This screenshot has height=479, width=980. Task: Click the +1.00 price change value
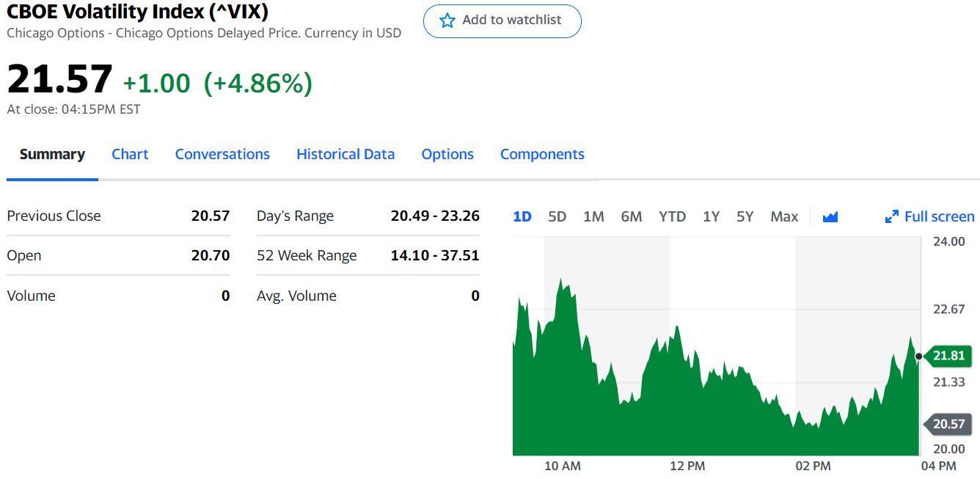[156, 83]
